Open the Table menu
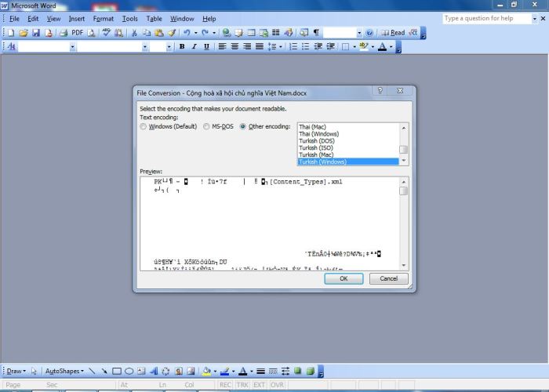This screenshot has height=392, width=549. [x=154, y=19]
